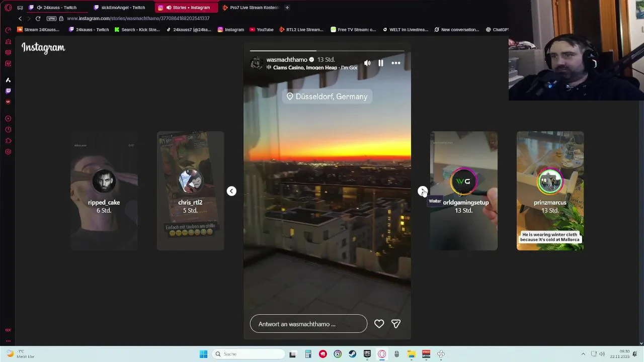Click Opera GX taskbar icon
This screenshot has width=644, height=362.
click(x=382, y=354)
